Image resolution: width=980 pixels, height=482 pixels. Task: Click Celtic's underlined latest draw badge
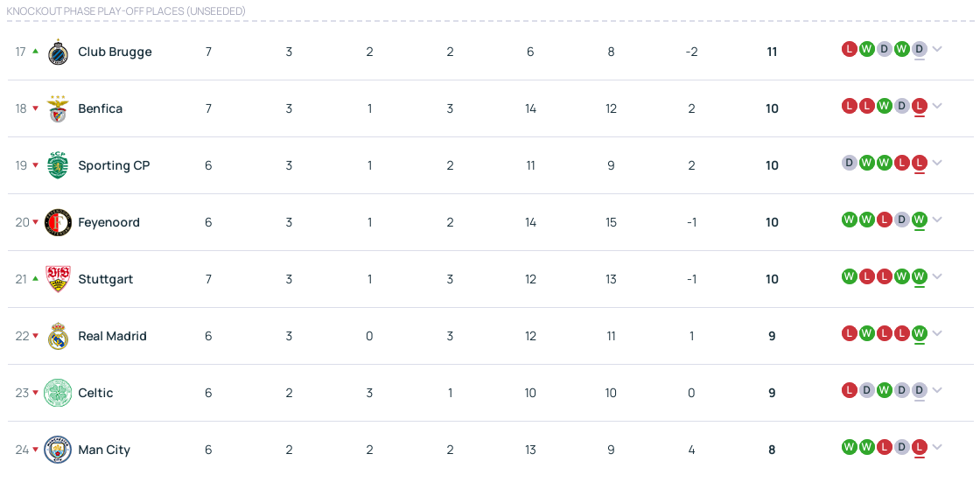pyautogui.click(x=919, y=390)
